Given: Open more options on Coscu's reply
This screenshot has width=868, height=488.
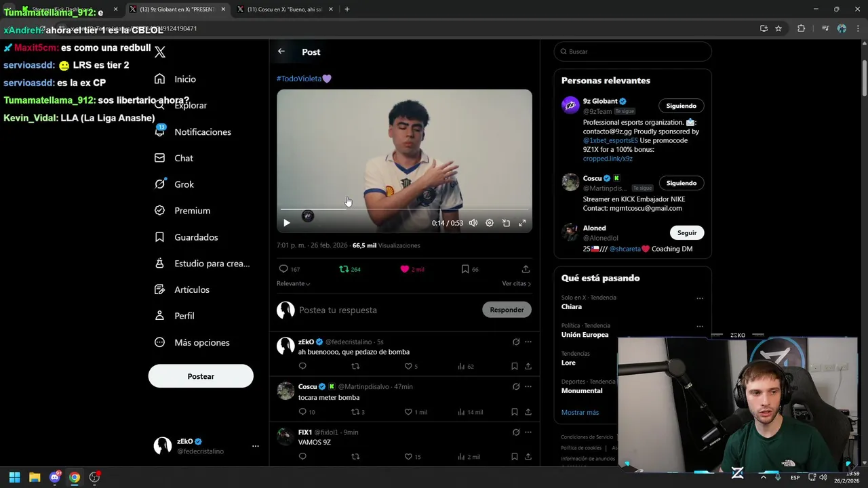Looking at the screenshot, I should tap(528, 386).
